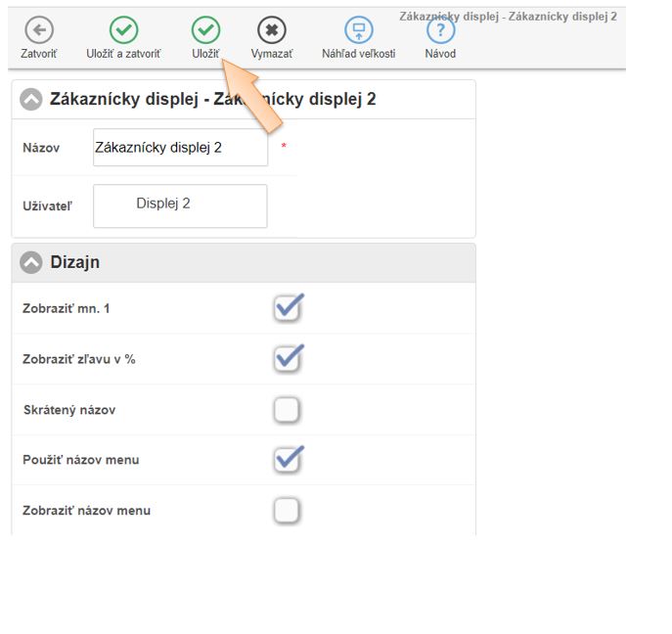
Task: Click the Vymazať delete icon
Action: pyautogui.click(x=271, y=29)
